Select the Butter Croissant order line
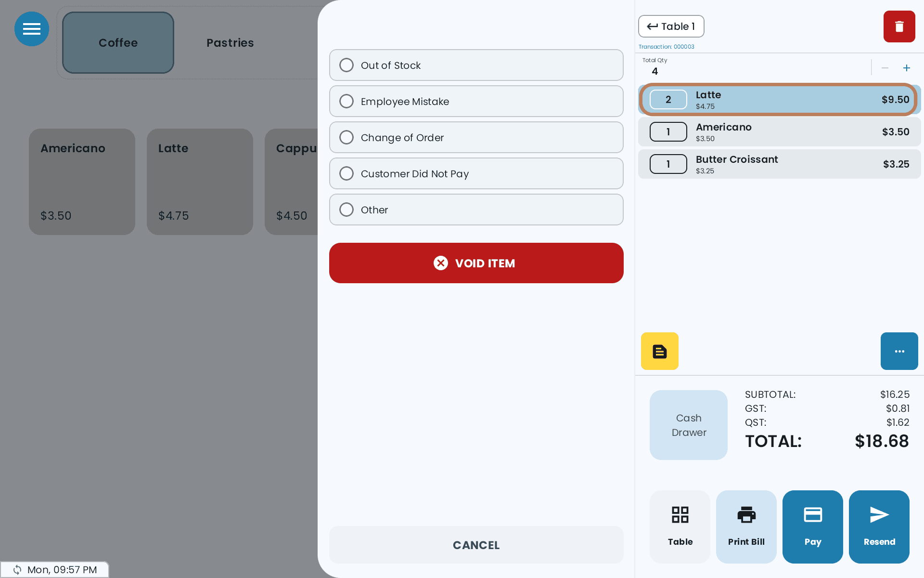The image size is (924, 578). [780, 164]
